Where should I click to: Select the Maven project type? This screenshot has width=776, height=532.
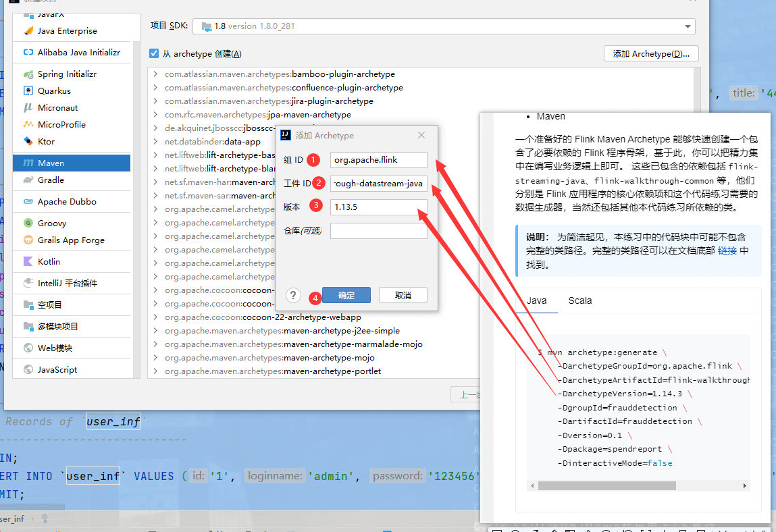coord(72,163)
